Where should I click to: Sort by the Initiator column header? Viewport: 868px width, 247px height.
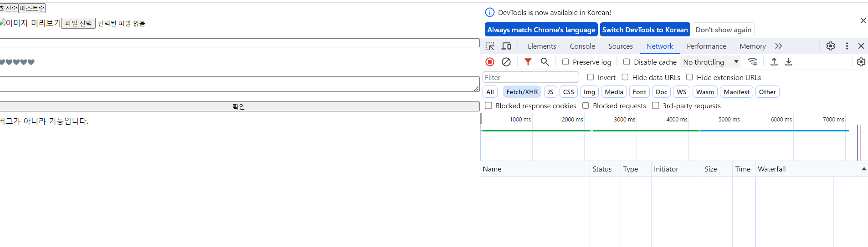[676, 169]
